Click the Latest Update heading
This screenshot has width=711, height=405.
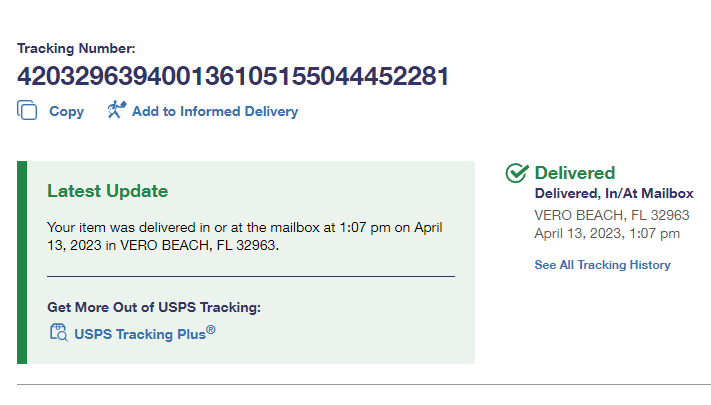click(x=108, y=191)
